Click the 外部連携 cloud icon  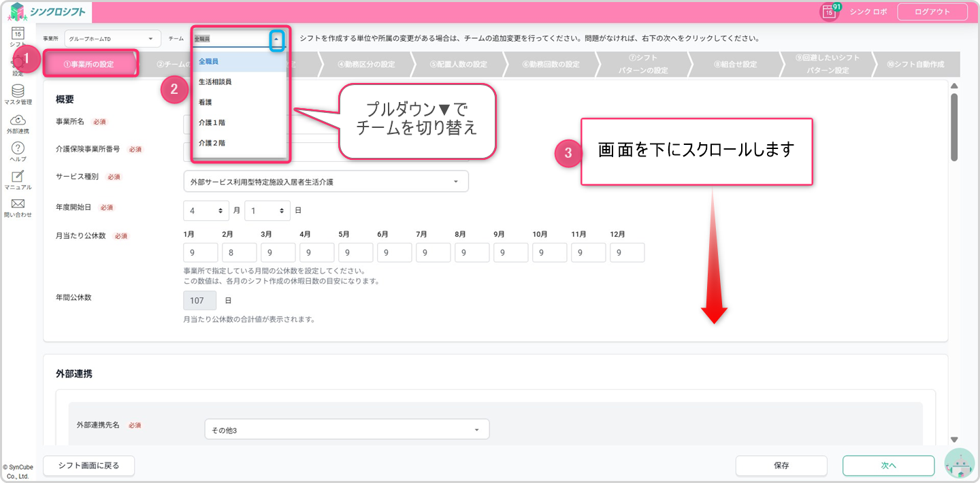(18, 120)
